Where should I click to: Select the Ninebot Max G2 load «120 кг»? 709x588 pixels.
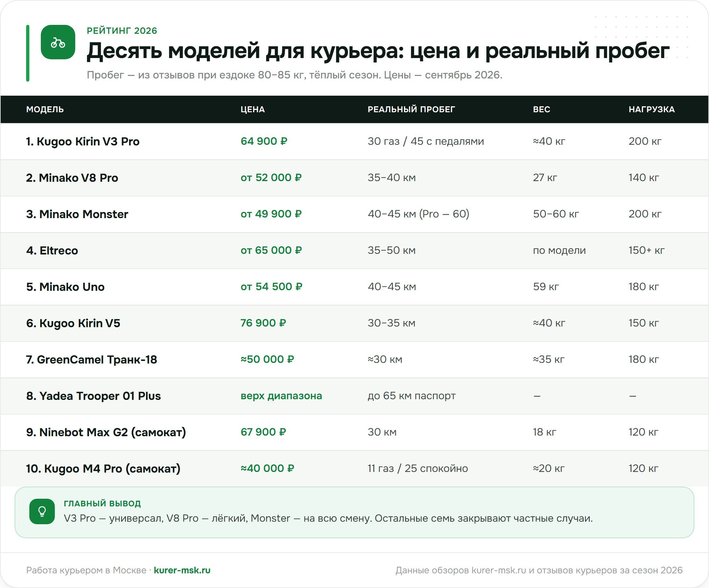(x=644, y=432)
